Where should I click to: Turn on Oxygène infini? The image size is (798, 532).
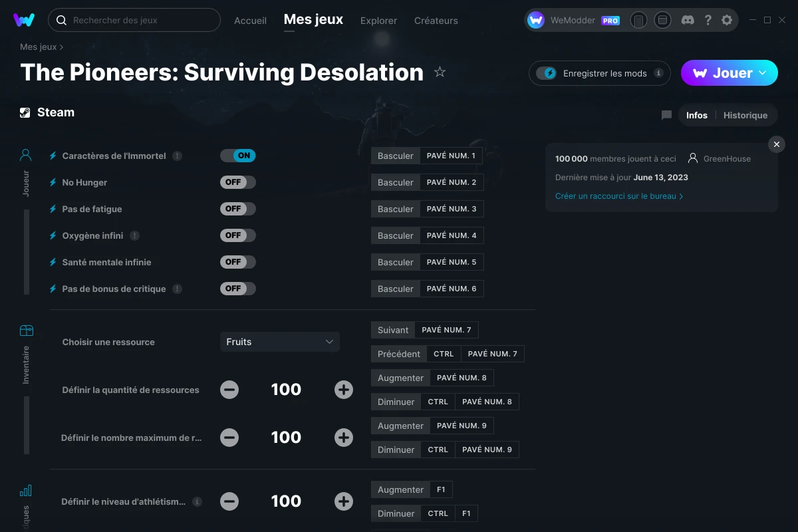click(x=237, y=235)
